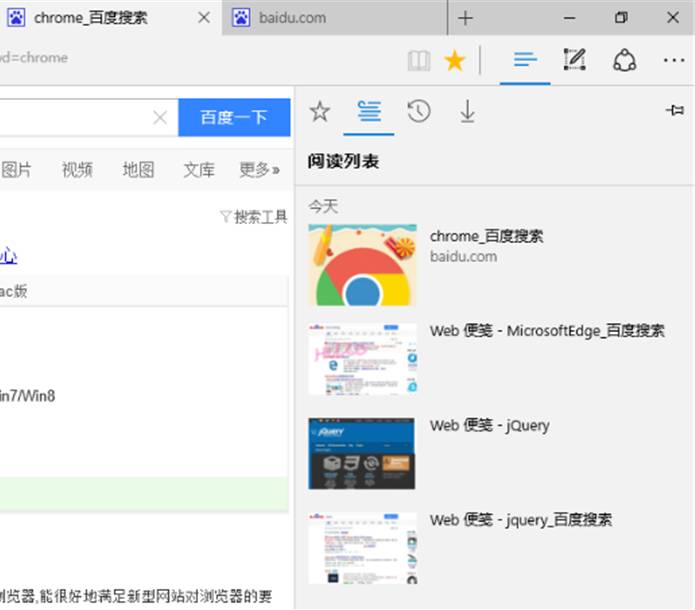Pin the hub pane open
Screen dimensions: 695x610
(675, 110)
